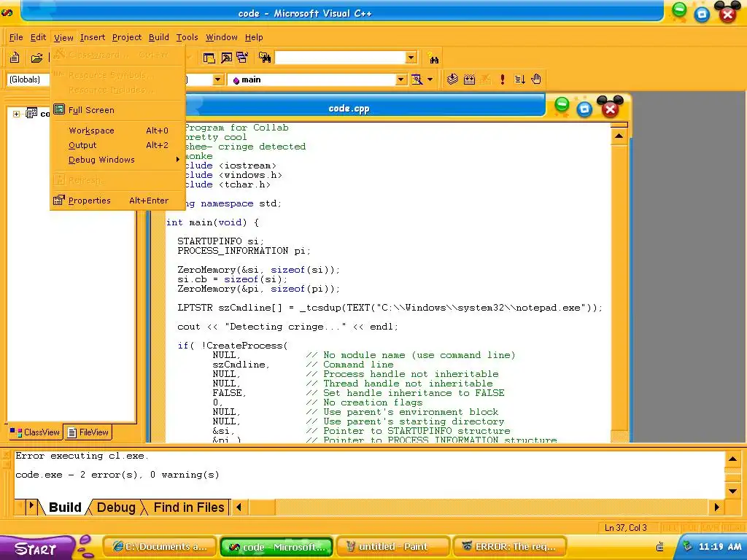Click the Compile toolbar icon

[452, 79]
